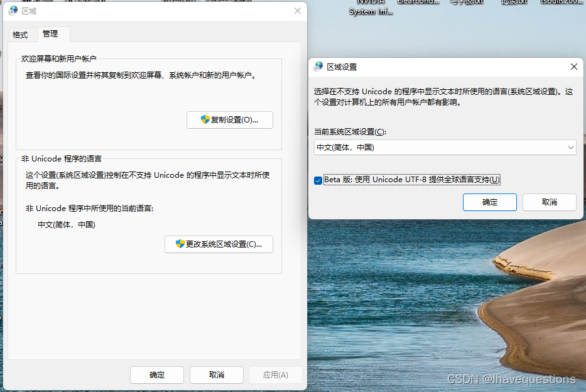
Task: Click the 非 Unicode 程序的语言 group label
Action: tap(62, 159)
